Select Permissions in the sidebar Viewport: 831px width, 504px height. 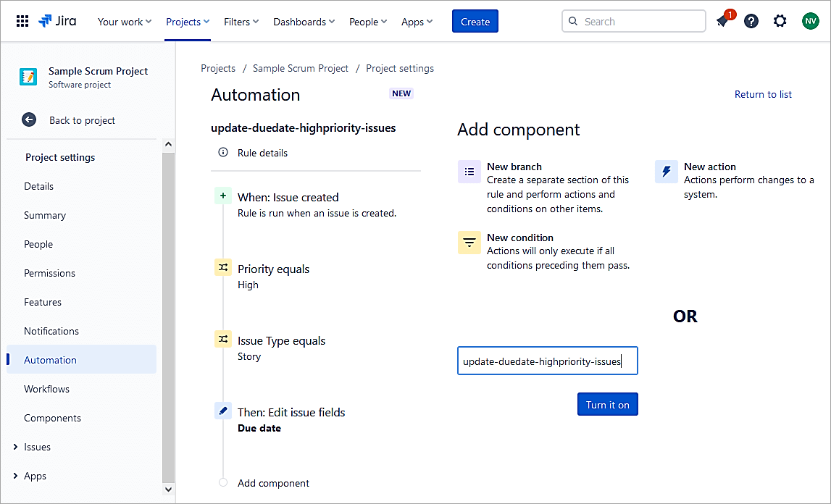[x=49, y=273]
